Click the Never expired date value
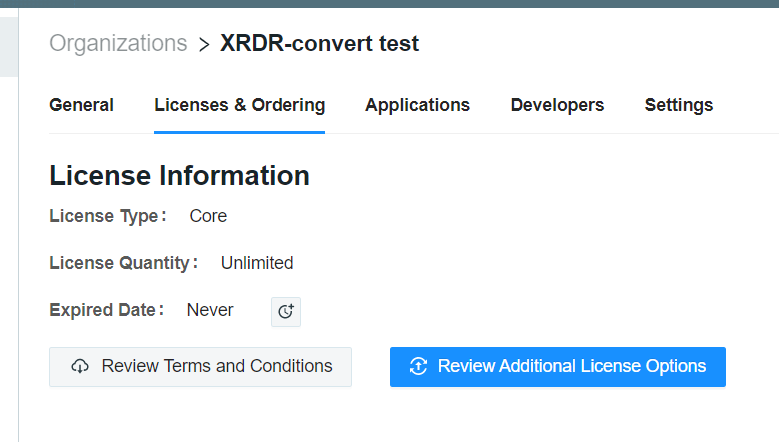779x442 pixels. pyautogui.click(x=210, y=310)
